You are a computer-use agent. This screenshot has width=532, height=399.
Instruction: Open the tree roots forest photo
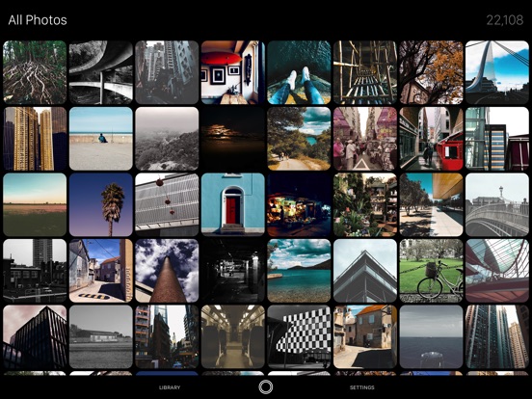click(35, 72)
